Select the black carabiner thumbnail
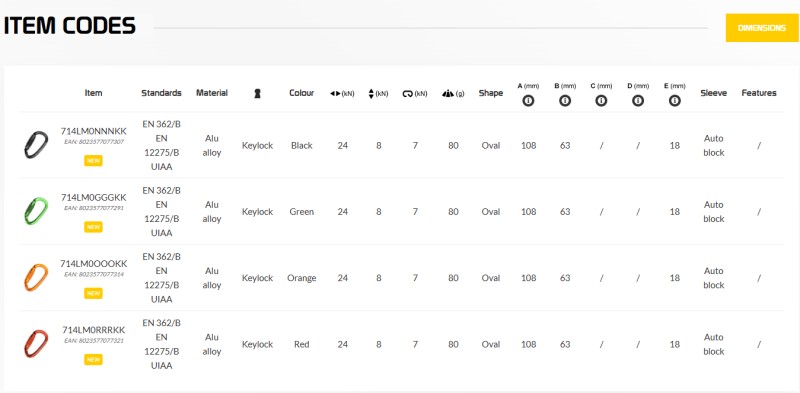800x393 pixels. pos(36,145)
